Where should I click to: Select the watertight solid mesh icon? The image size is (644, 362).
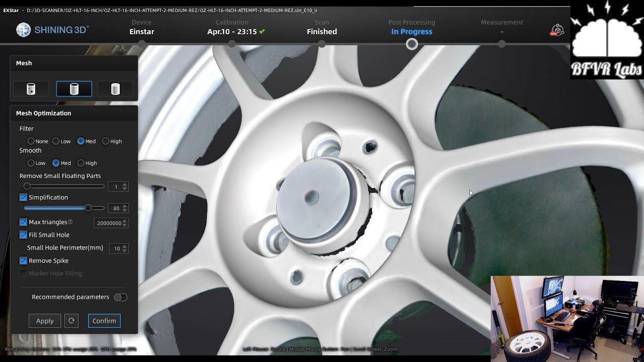115,89
